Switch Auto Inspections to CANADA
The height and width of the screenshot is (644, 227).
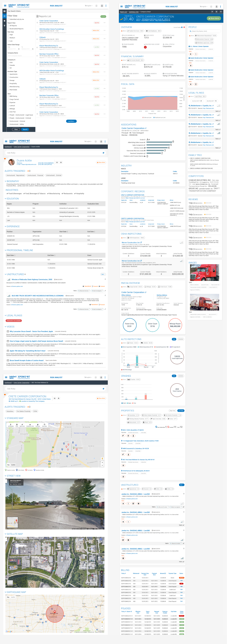coord(181,339)
